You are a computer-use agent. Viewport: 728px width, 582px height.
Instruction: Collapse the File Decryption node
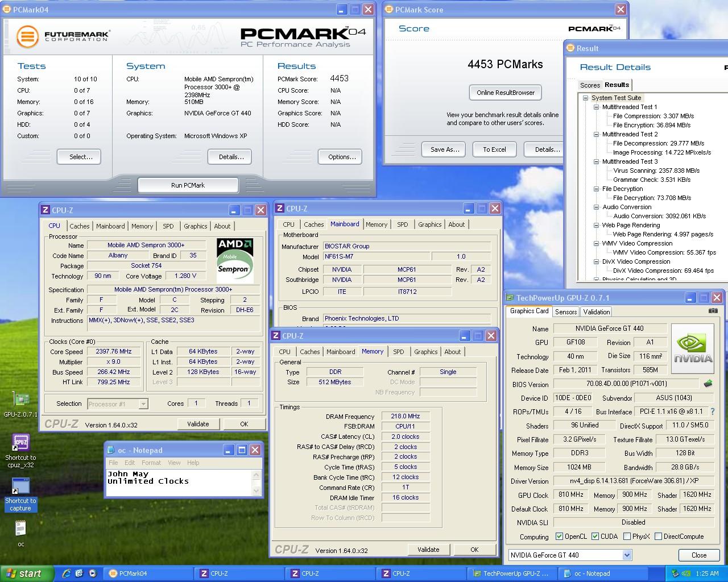[596, 189]
